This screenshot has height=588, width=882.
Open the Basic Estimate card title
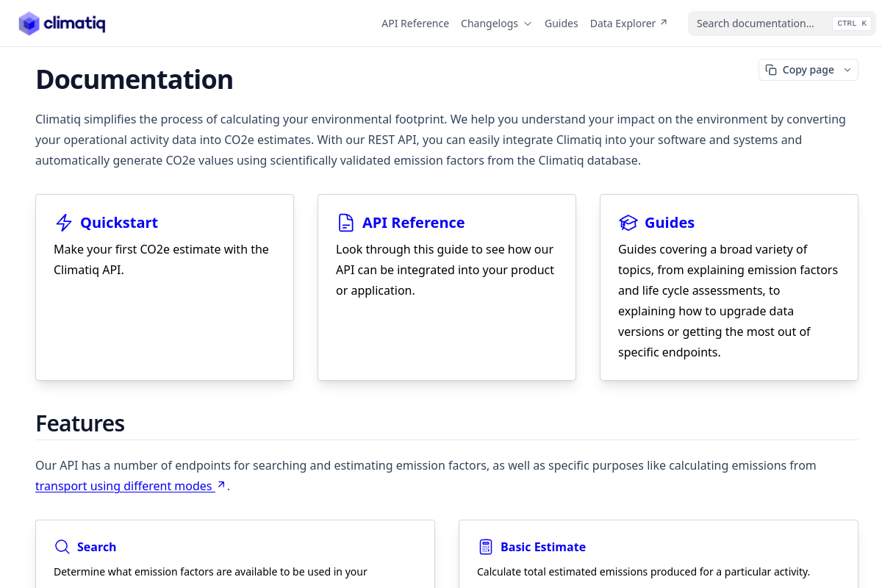[543, 547]
